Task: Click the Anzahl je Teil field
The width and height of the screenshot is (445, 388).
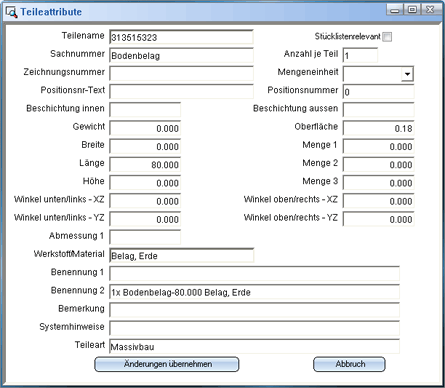Action: (x=360, y=55)
